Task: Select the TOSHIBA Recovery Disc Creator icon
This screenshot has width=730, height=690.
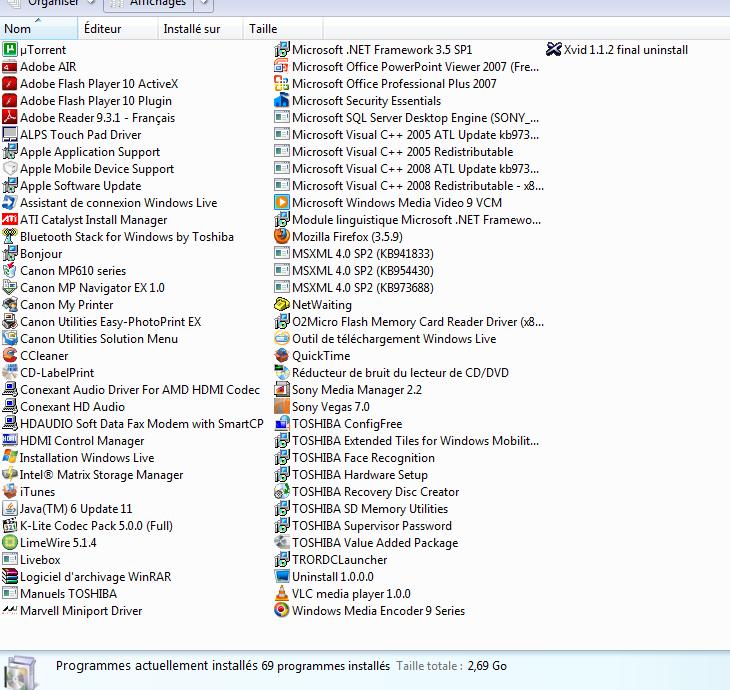Action: click(x=282, y=491)
